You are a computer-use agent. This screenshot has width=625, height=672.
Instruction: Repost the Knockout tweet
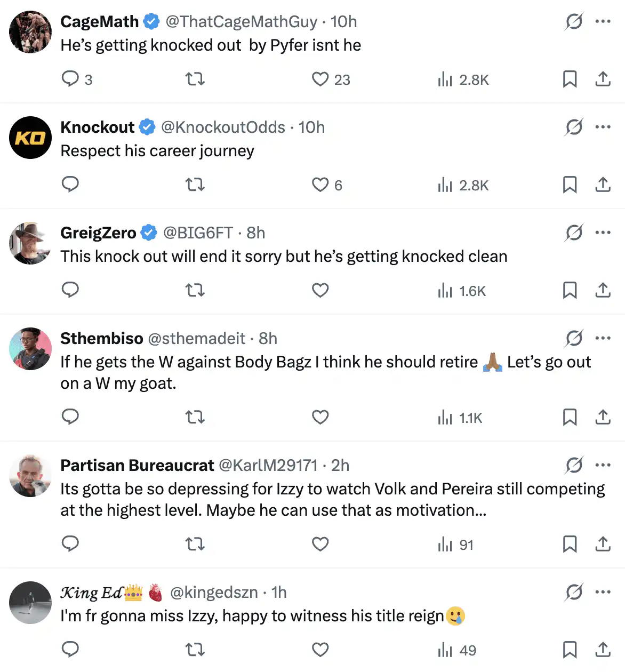[195, 185]
